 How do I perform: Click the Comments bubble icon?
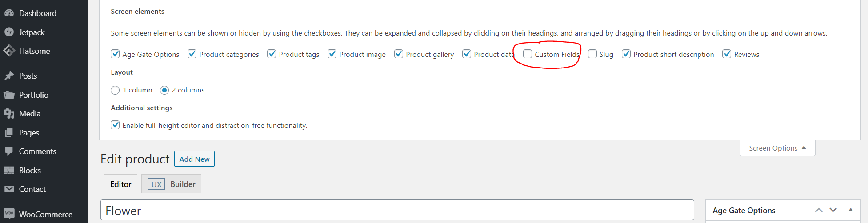9,151
